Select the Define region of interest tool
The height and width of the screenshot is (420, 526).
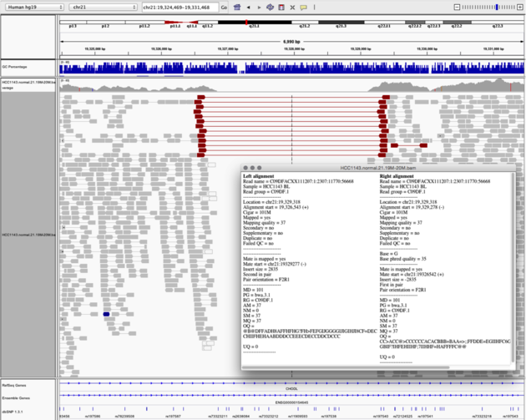[x=281, y=7]
